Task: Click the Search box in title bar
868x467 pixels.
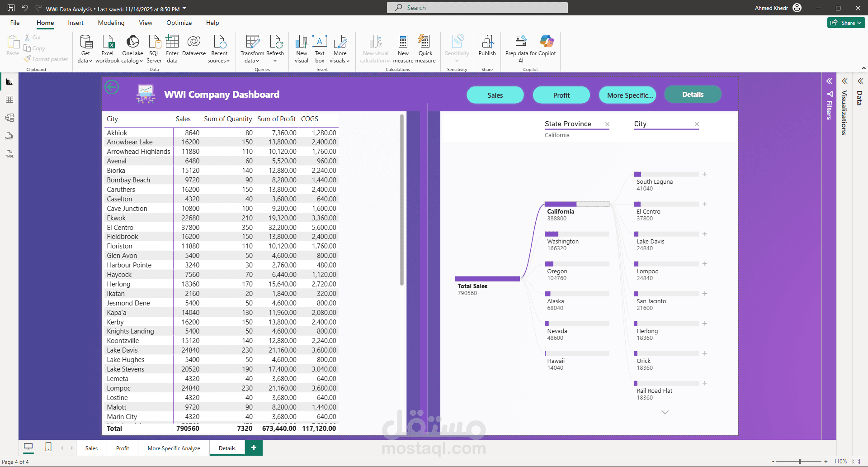Action: (x=477, y=8)
